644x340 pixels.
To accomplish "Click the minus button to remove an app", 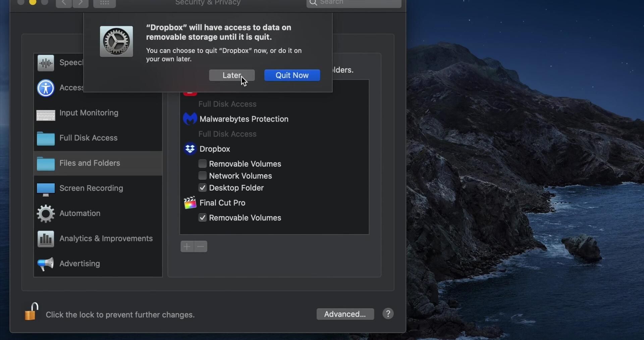I will [x=201, y=247].
